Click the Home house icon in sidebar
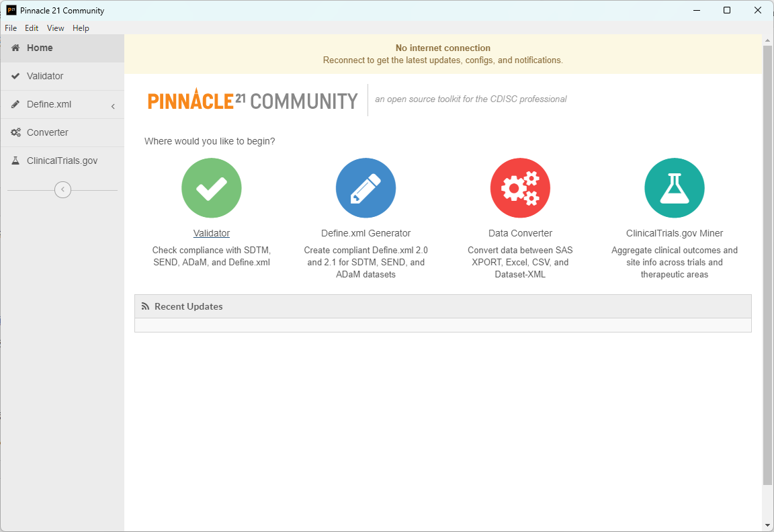 coord(16,48)
